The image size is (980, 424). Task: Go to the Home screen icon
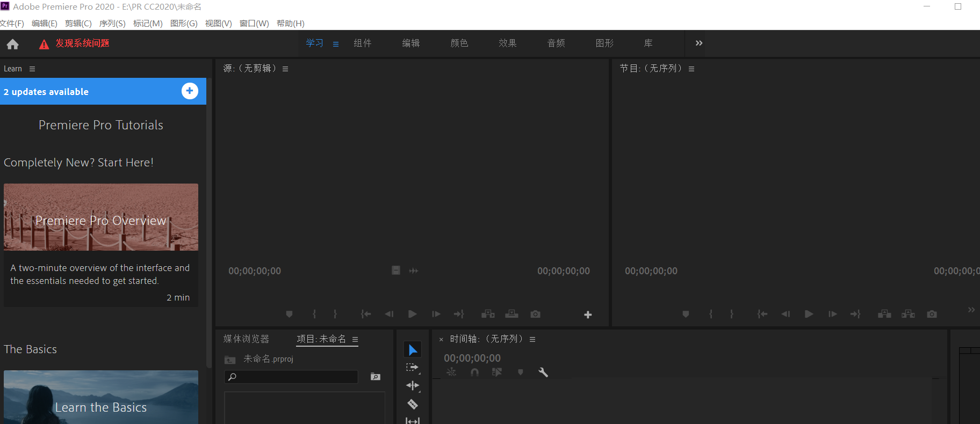(13, 44)
